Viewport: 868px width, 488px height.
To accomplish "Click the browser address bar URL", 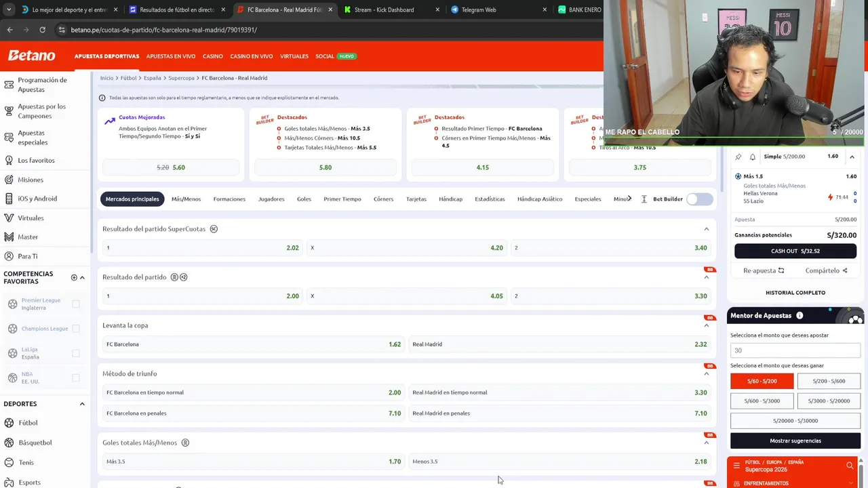I will 164,30.
